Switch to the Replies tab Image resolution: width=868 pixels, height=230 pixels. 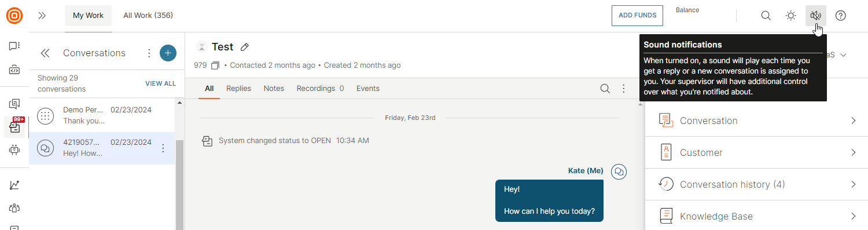(238, 89)
